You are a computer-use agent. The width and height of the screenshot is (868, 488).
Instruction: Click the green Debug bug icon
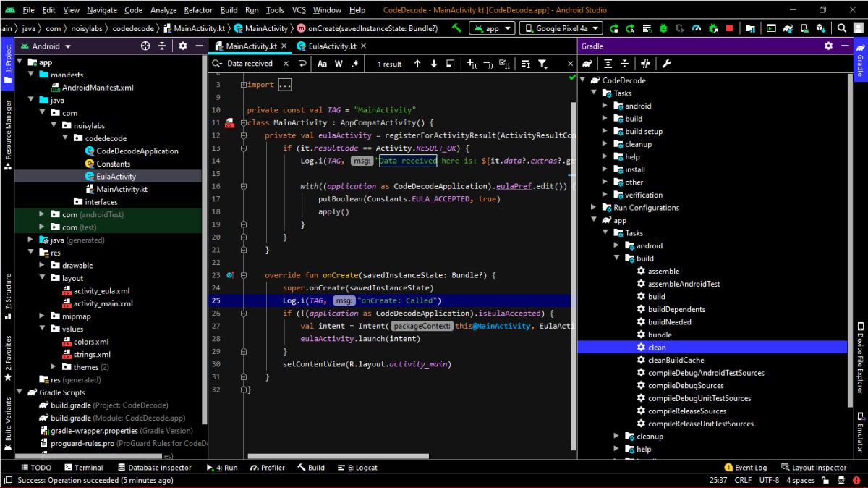point(663,28)
